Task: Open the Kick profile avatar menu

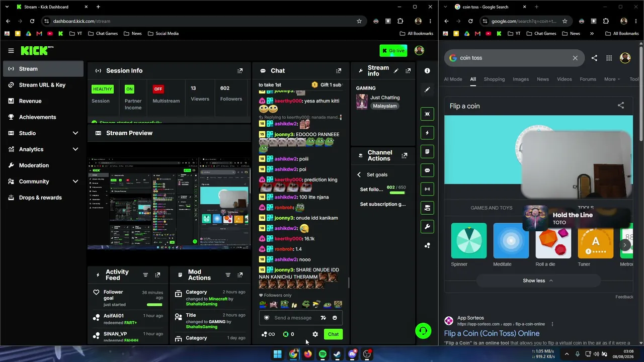Action: pyautogui.click(x=419, y=50)
